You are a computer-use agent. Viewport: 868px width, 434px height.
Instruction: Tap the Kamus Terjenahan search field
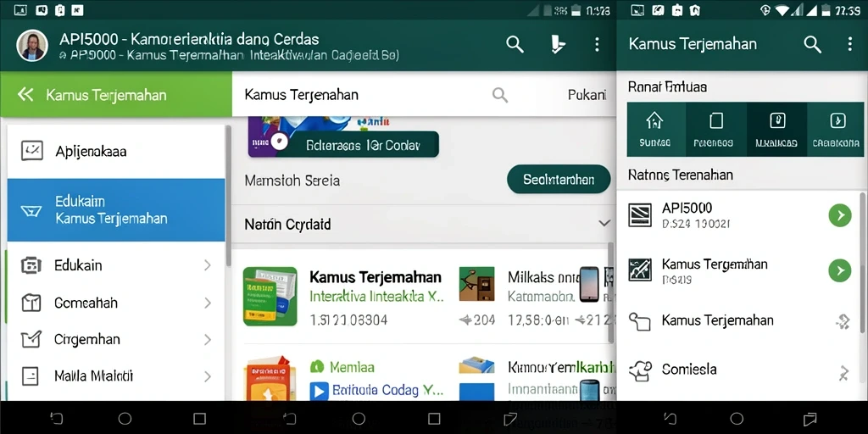[376, 95]
